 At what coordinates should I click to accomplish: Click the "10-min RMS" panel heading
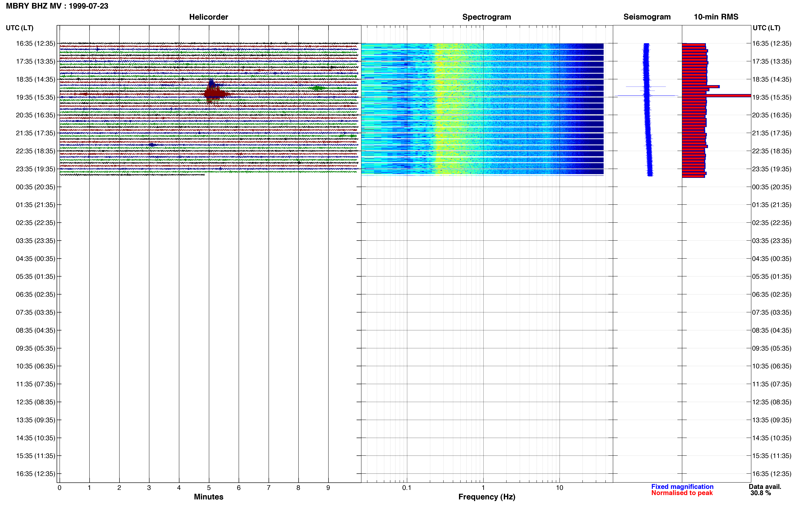716,17
